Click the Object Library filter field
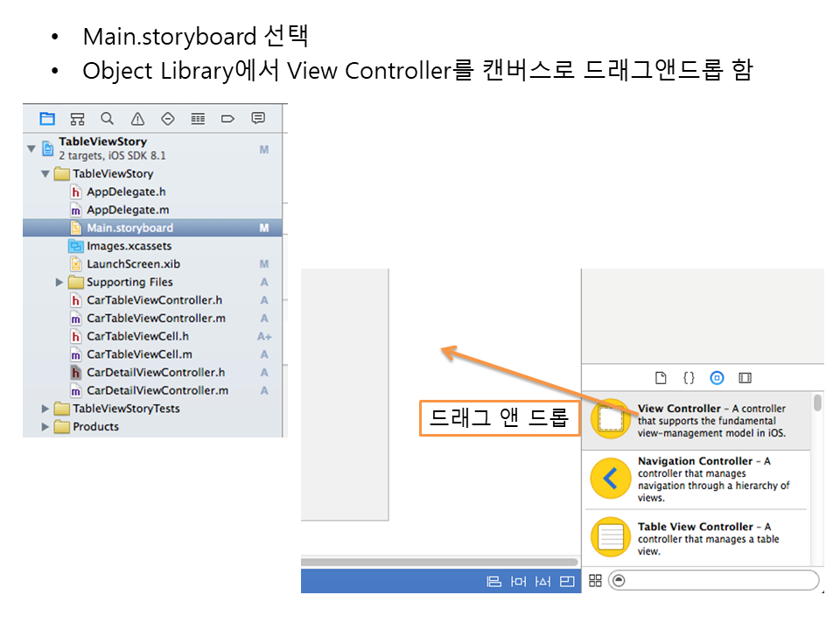Viewport: 840px width, 630px height. 717,580
